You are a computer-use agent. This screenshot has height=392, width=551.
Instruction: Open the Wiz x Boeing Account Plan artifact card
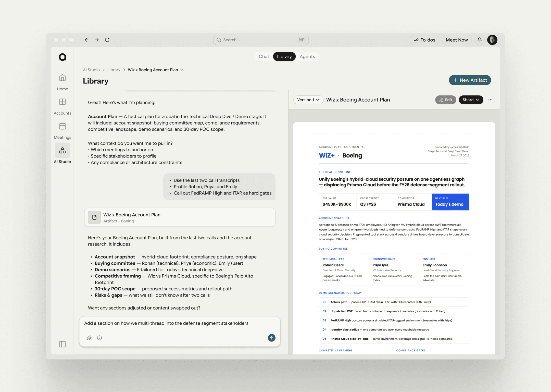[x=180, y=217]
